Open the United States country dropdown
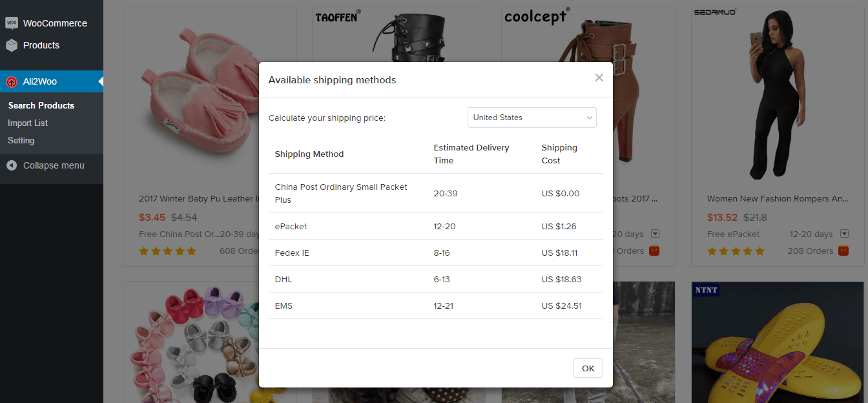 532,118
